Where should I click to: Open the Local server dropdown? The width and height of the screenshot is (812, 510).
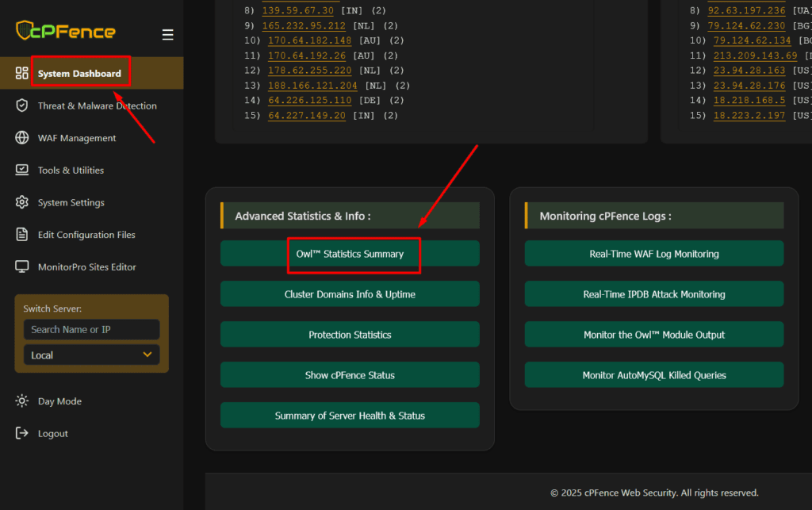click(91, 355)
